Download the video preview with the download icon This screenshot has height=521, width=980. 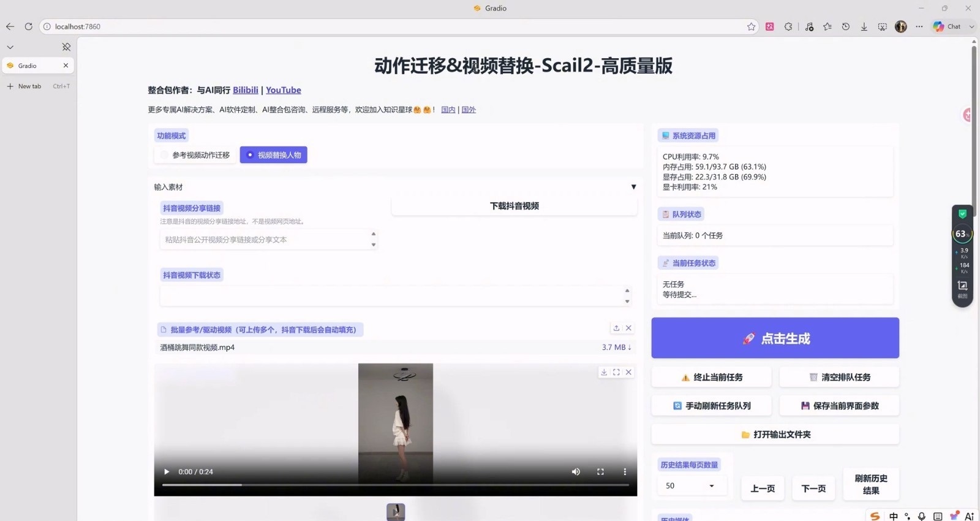(x=604, y=372)
